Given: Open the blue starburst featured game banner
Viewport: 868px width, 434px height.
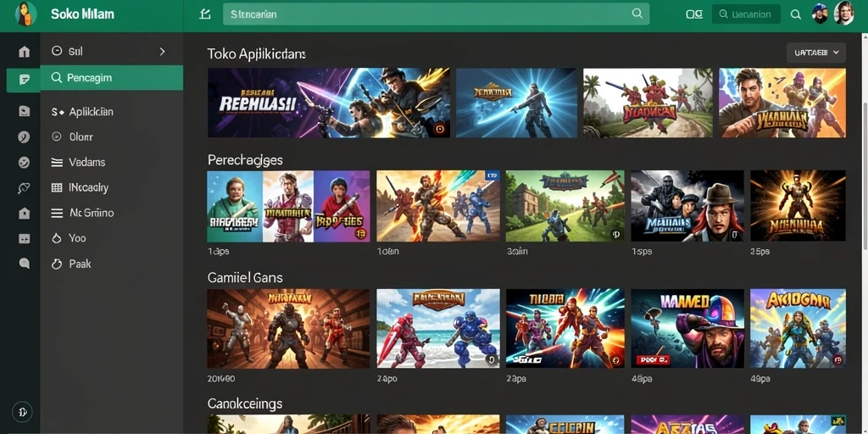Looking at the screenshot, I should (x=516, y=103).
